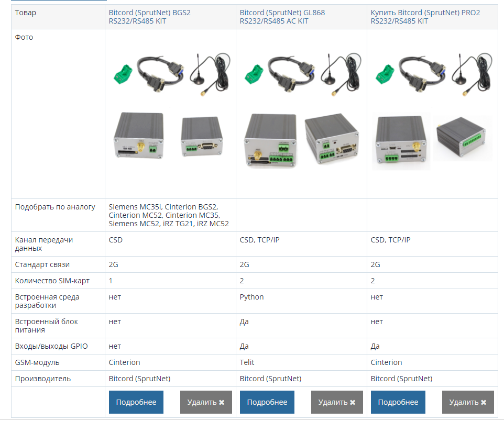
Task: Click Удалить button for BGS2 KIT
Action: tap(206, 402)
